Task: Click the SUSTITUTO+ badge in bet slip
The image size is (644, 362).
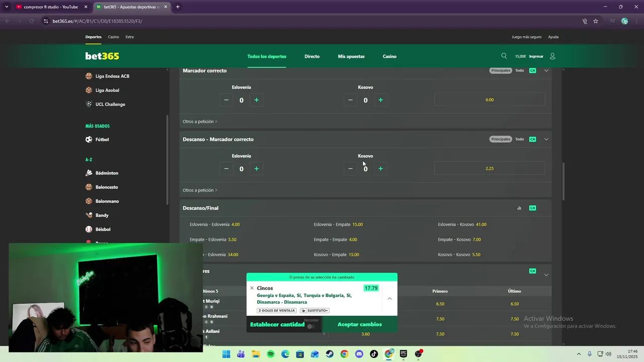Action: 315,311
